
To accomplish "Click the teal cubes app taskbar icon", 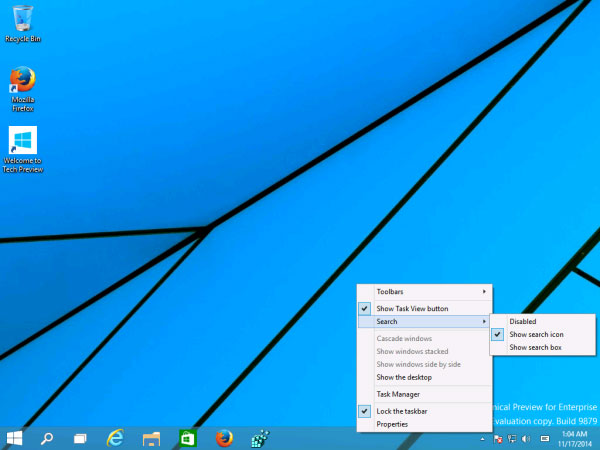I will coord(260,439).
